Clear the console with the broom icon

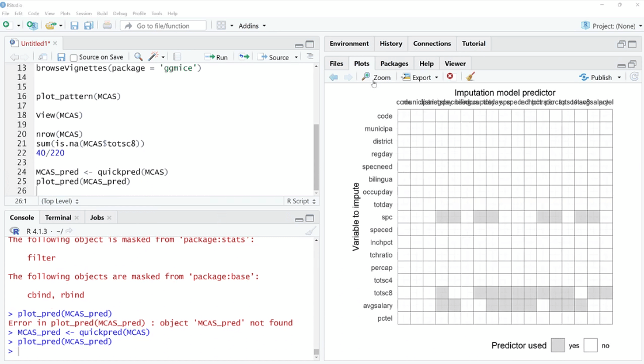tap(311, 231)
